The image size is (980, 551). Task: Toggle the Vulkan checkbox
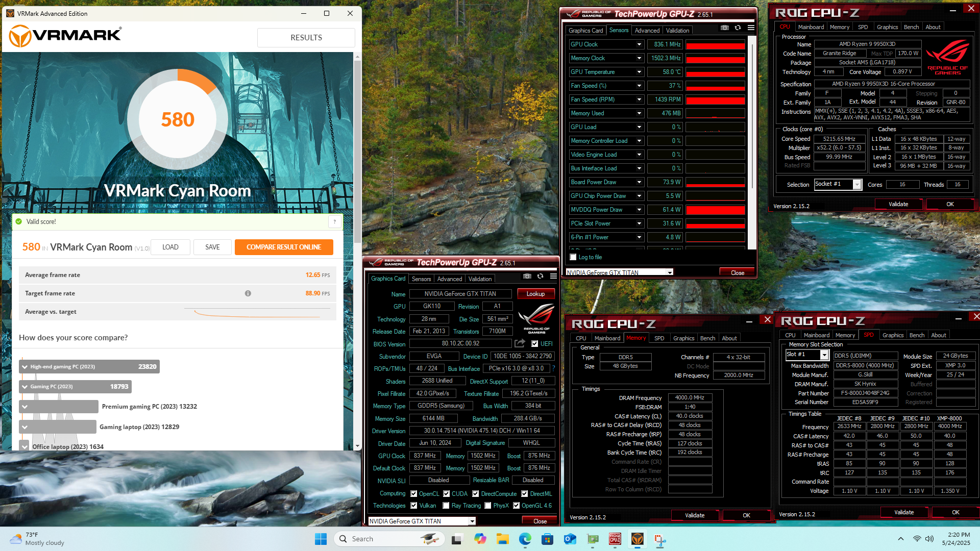coord(413,506)
